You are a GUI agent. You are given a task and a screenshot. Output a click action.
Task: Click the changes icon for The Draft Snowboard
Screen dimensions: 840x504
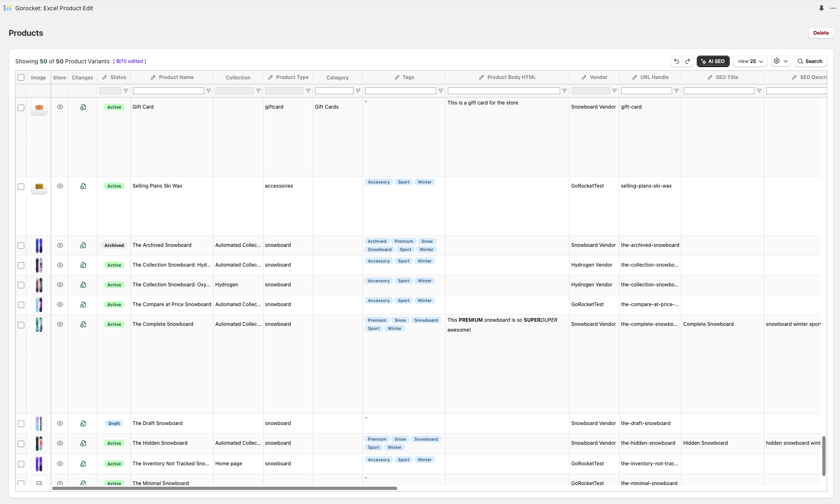click(83, 423)
